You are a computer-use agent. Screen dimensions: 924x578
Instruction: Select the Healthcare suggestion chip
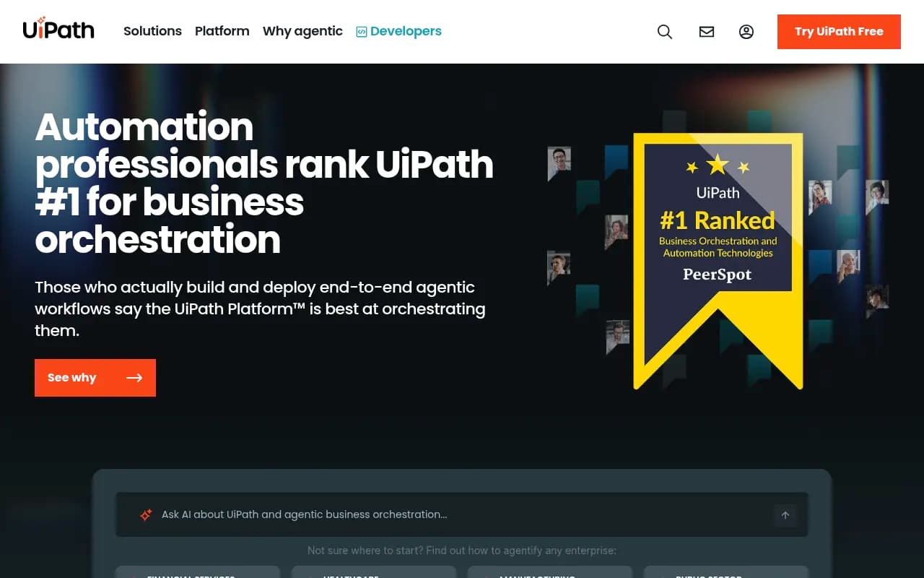pos(372,574)
